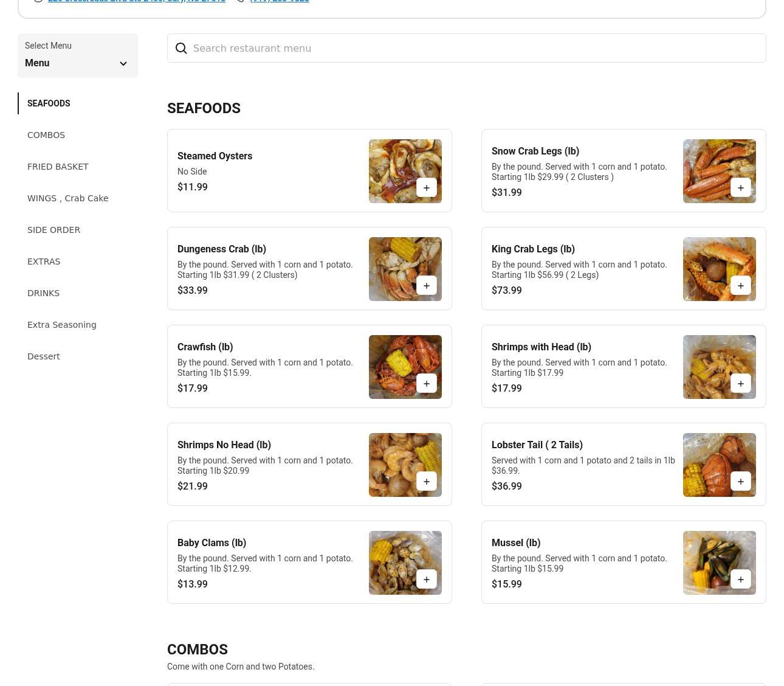Screen dimensions: 784x686
Task: Add Lobster Tail using its plus icon
Action: click(740, 482)
